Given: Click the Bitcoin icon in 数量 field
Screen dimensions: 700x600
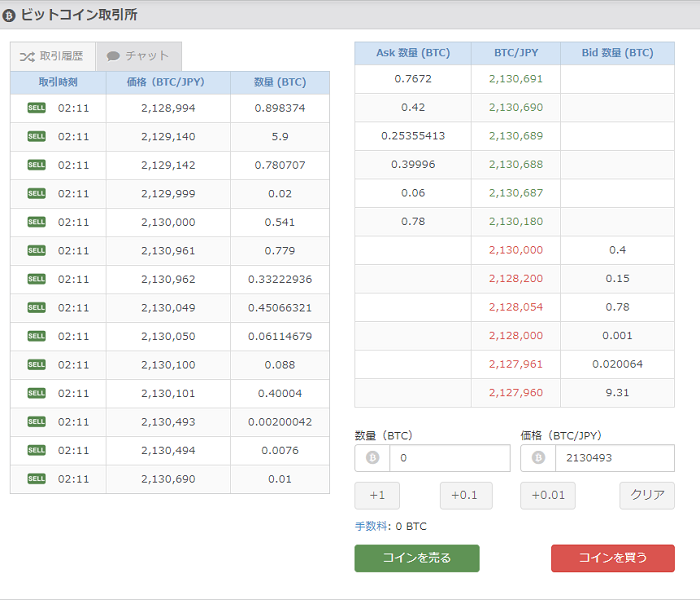Looking at the screenshot, I should pyautogui.click(x=372, y=458).
